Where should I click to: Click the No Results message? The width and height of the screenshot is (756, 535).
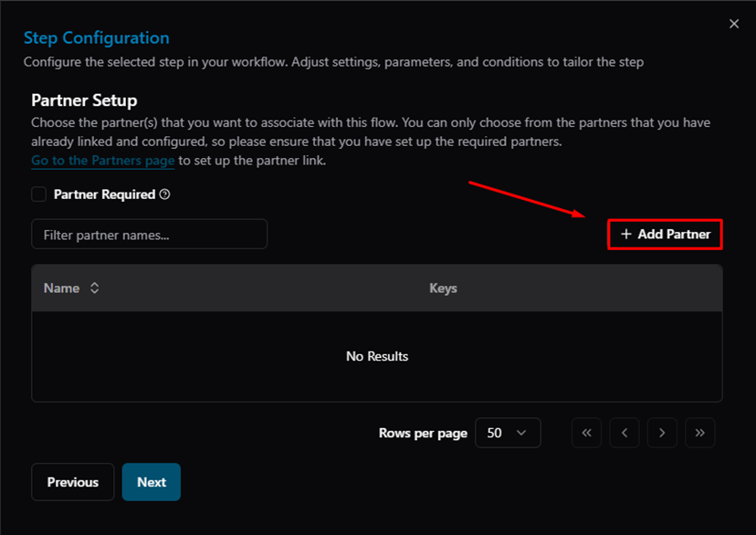pos(377,356)
